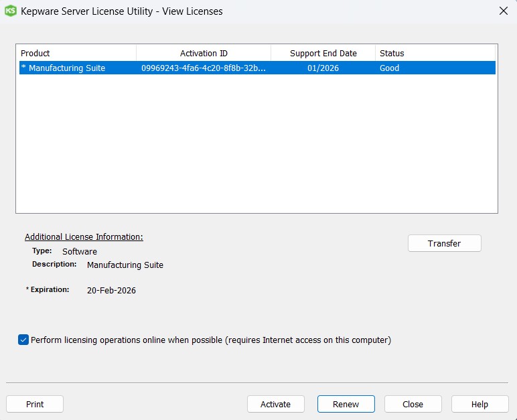
Task: Disable performing licensing operations online checkbox
Action: 23,340
